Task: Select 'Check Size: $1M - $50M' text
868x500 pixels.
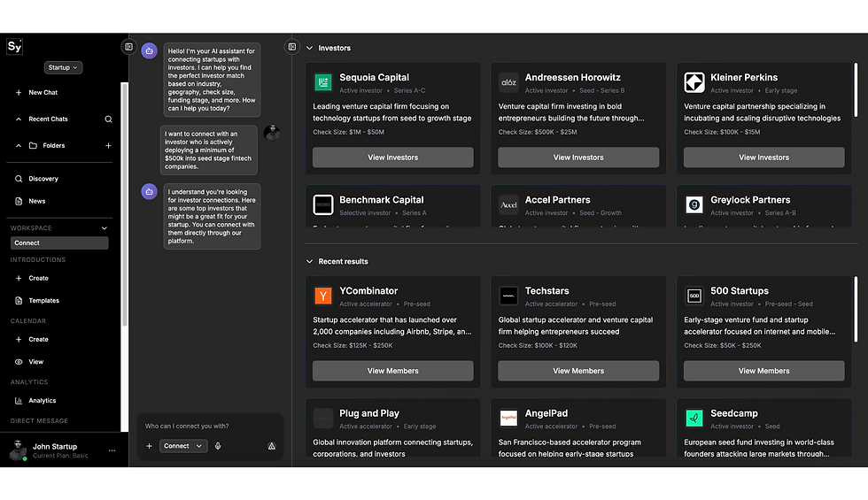Action: tap(348, 132)
